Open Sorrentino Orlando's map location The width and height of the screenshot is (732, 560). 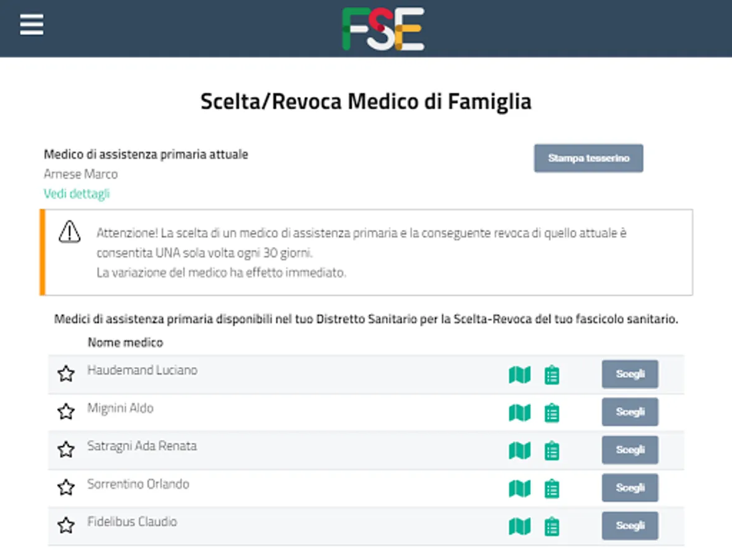click(520, 488)
